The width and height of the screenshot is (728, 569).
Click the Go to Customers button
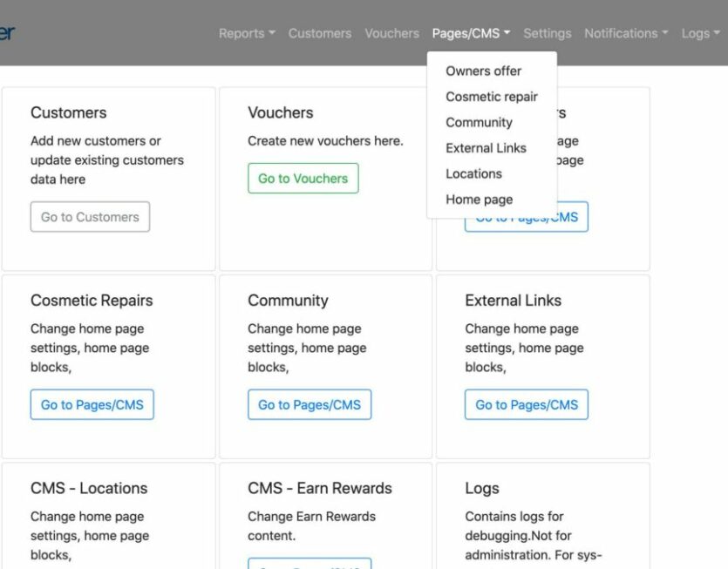coord(90,217)
